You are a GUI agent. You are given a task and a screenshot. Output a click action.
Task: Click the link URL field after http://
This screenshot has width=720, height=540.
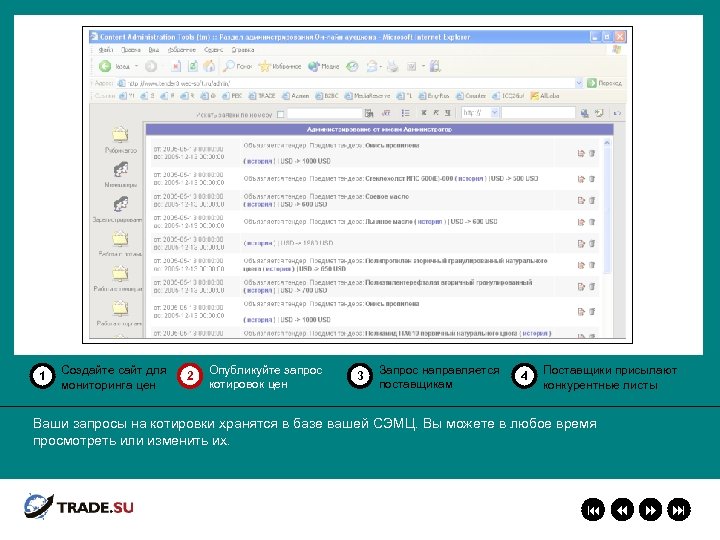[538, 113]
